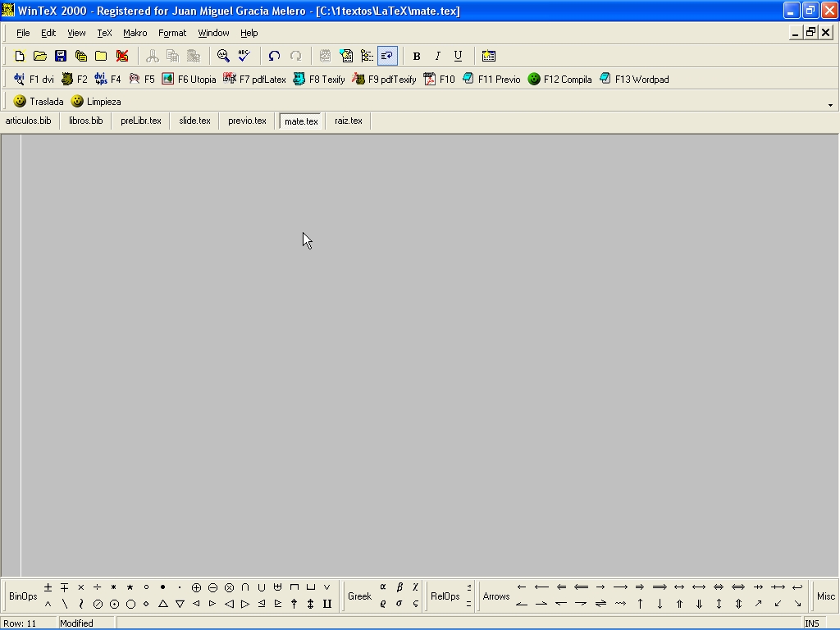840x630 pixels.
Task: Run the F12 Compila macro
Action: point(559,80)
